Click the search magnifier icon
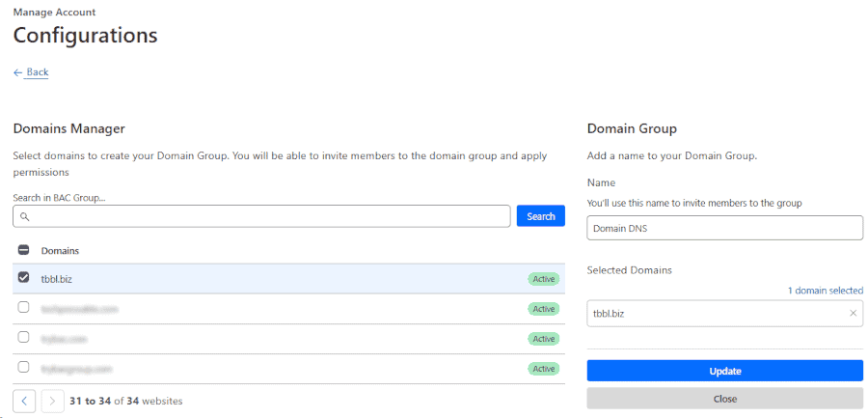The width and height of the screenshot is (868, 418). (x=24, y=216)
